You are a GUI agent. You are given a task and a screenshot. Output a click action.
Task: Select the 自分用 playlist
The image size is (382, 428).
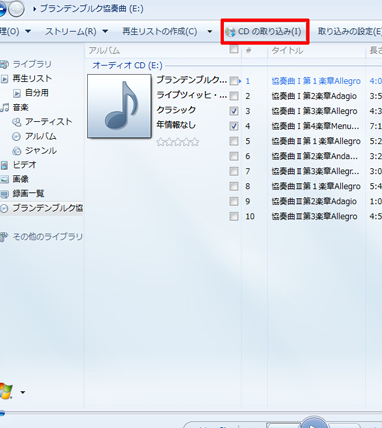(x=37, y=93)
